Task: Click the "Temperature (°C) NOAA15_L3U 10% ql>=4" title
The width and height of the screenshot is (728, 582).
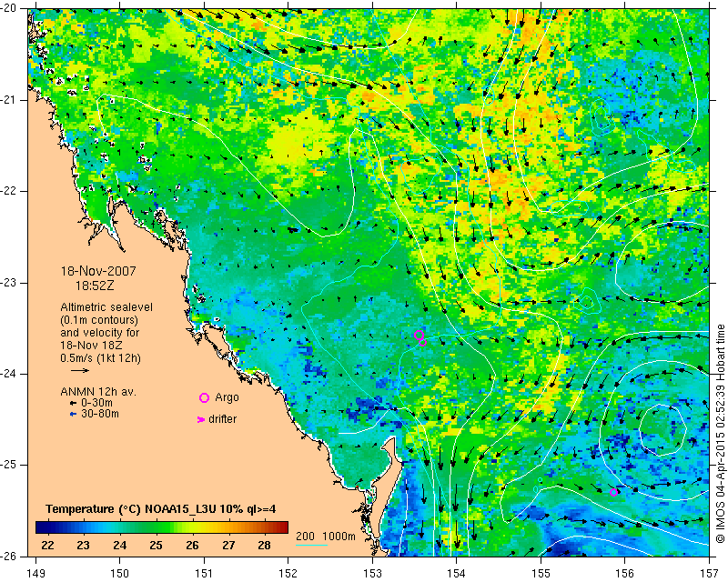Action: pos(161,509)
